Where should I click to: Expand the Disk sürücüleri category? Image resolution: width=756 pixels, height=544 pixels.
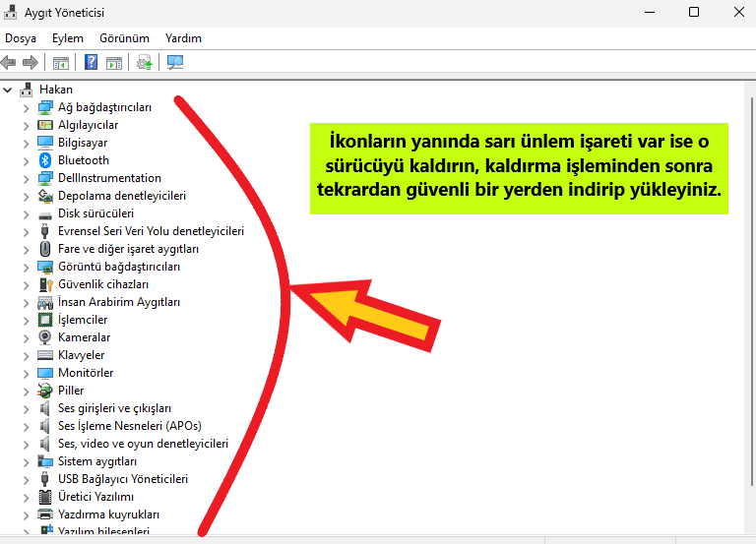coord(27,213)
